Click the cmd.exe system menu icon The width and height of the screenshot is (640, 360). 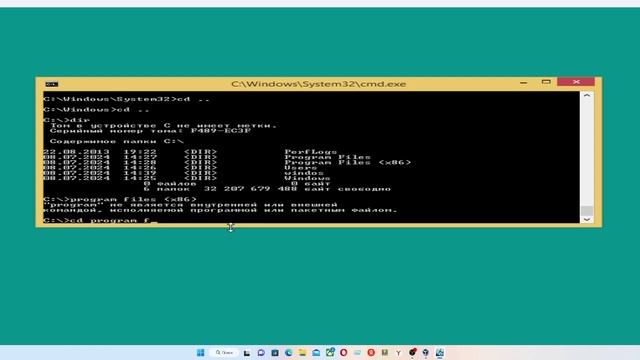tap(52, 84)
